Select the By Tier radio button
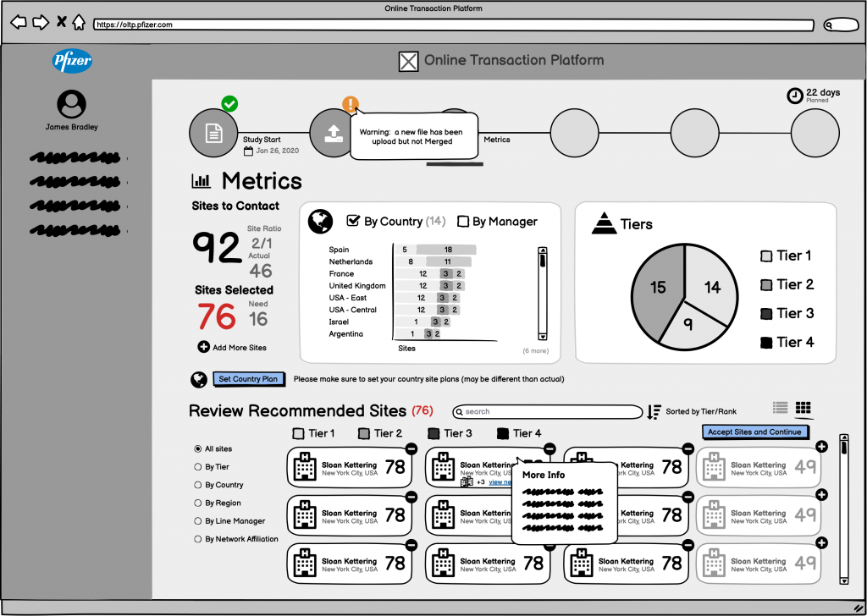 [198, 467]
